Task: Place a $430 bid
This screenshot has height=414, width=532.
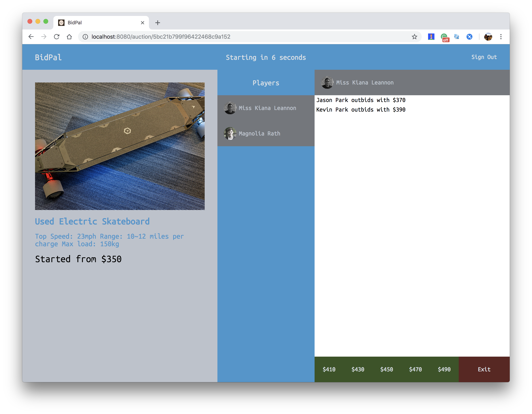Action: pyautogui.click(x=358, y=369)
